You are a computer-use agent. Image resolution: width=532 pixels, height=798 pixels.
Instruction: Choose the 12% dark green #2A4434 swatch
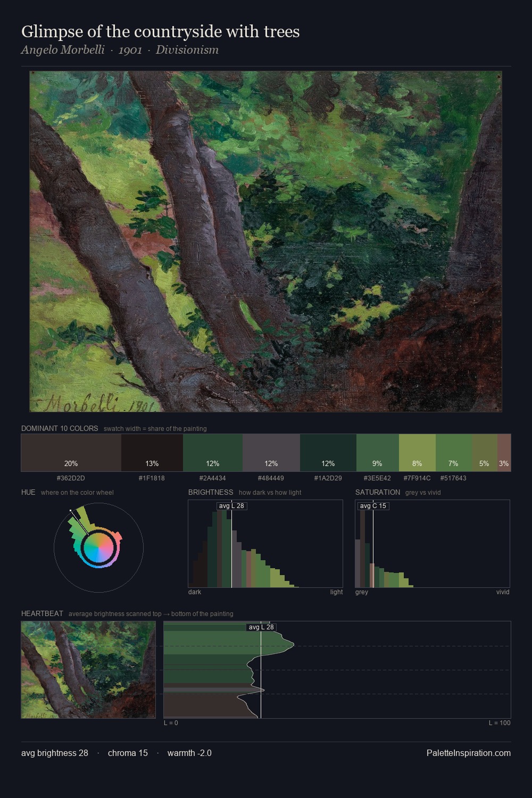213,453
